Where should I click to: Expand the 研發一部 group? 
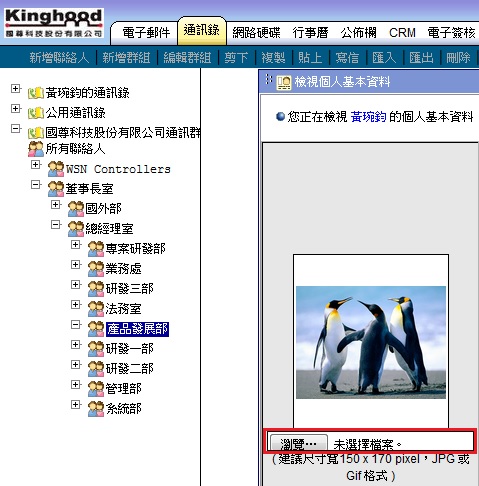click(x=76, y=345)
